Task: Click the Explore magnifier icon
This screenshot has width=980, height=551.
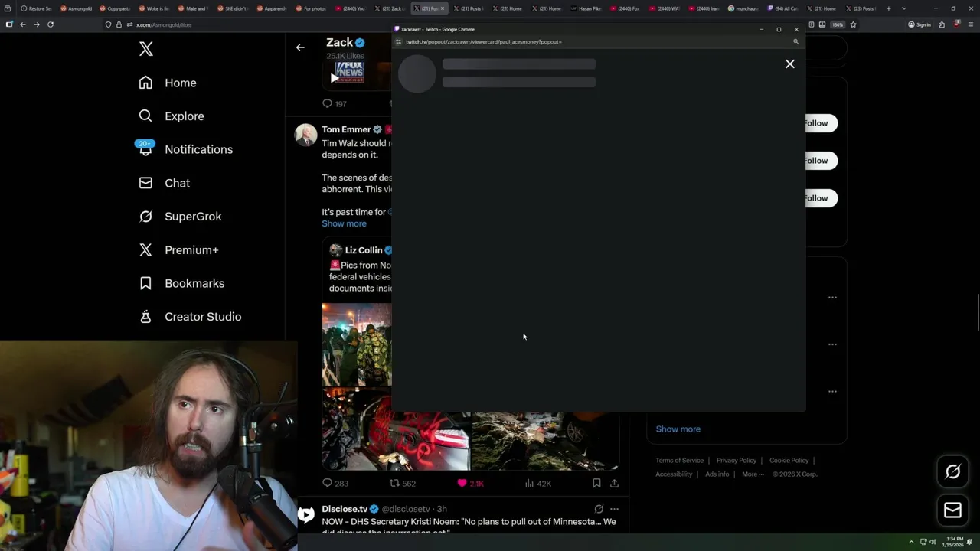Action: [x=145, y=116]
